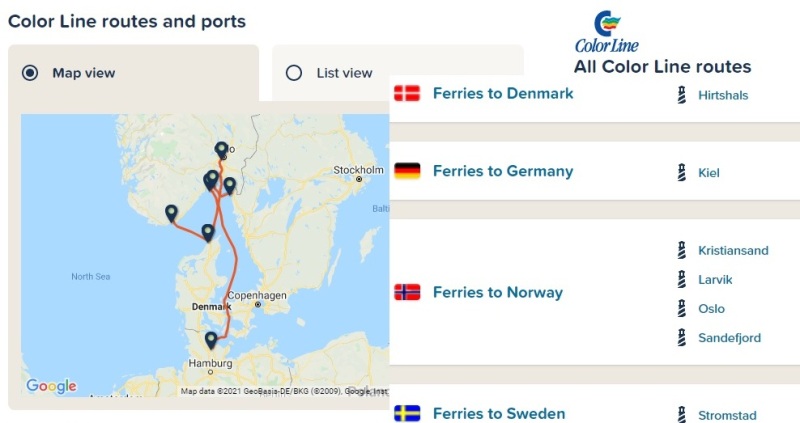800x423 pixels.
Task: Click the Kristiansand map pin
Action: [x=171, y=214]
